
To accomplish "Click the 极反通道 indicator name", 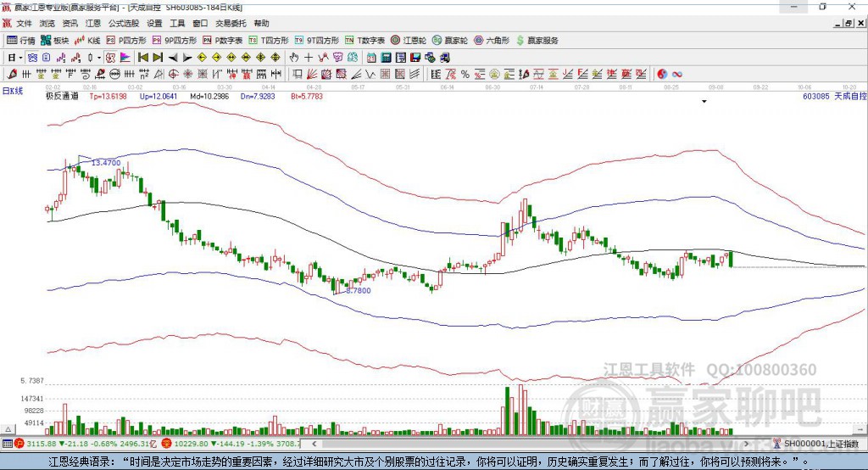I will [62, 97].
